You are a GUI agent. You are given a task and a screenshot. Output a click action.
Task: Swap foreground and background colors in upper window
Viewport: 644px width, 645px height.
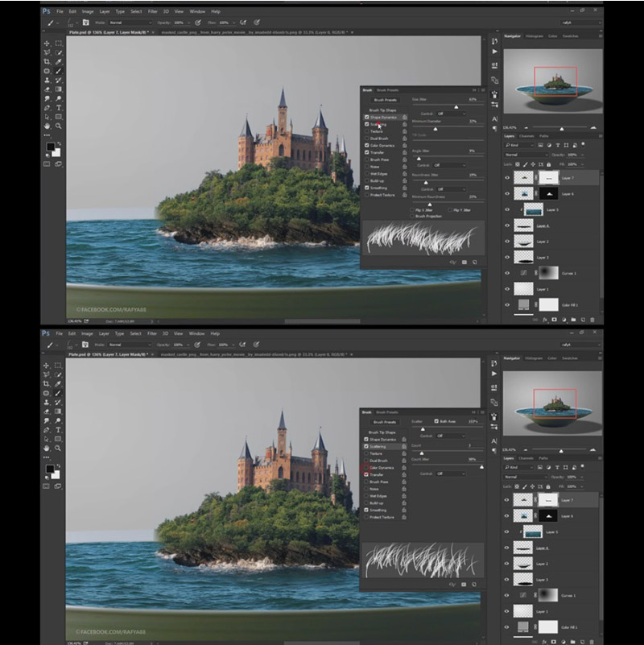click(59, 144)
